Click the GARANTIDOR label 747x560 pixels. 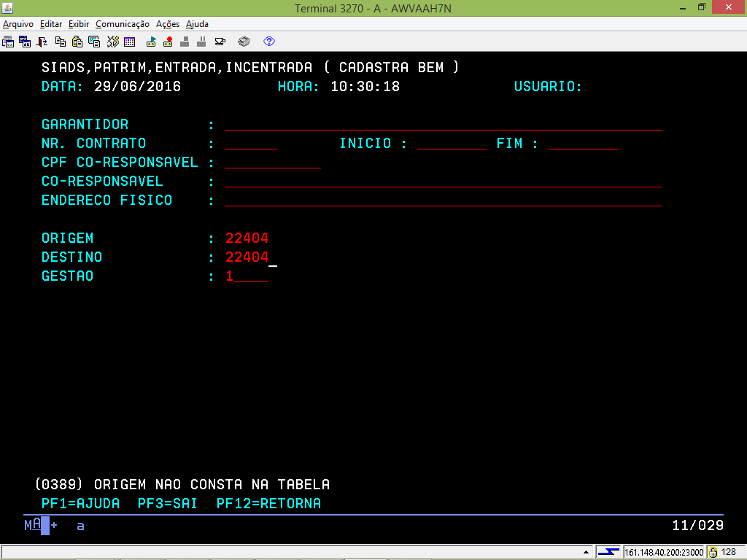[x=85, y=125]
